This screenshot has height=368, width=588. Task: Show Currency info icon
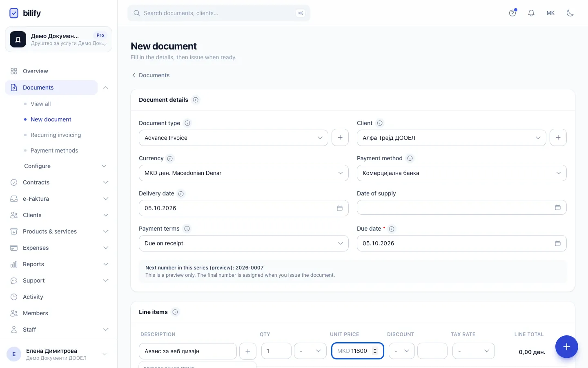[x=170, y=159]
